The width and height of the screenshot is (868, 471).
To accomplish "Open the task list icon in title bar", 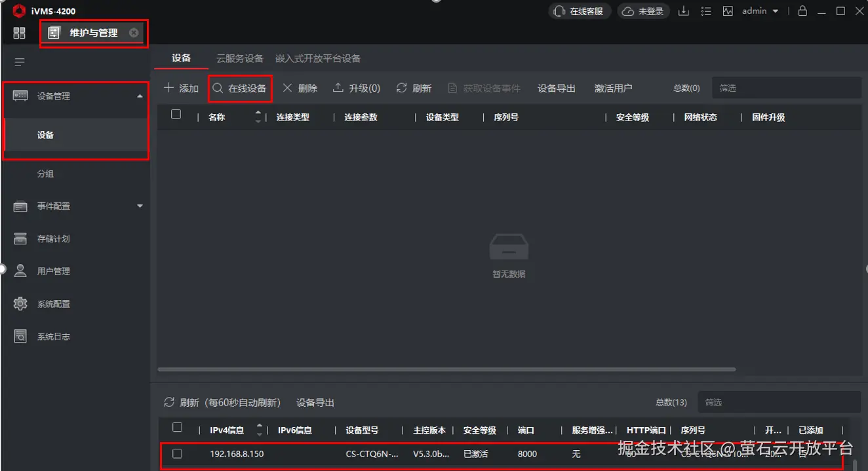I will tap(705, 11).
